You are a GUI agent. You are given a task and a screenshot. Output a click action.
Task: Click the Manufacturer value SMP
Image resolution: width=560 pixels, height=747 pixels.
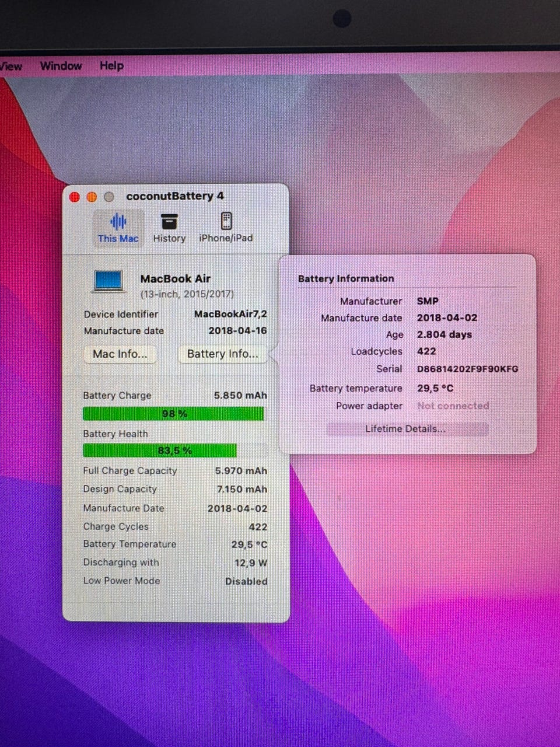[x=428, y=301]
